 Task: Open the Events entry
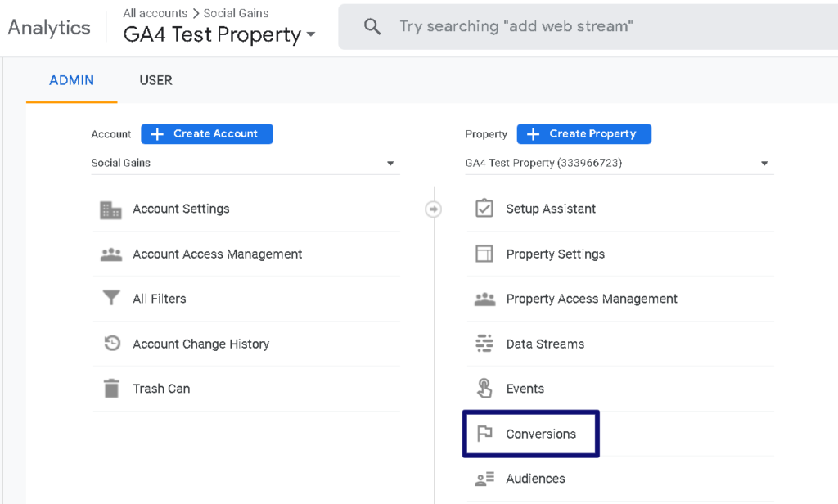pyautogui.click(x=620, y=389)
